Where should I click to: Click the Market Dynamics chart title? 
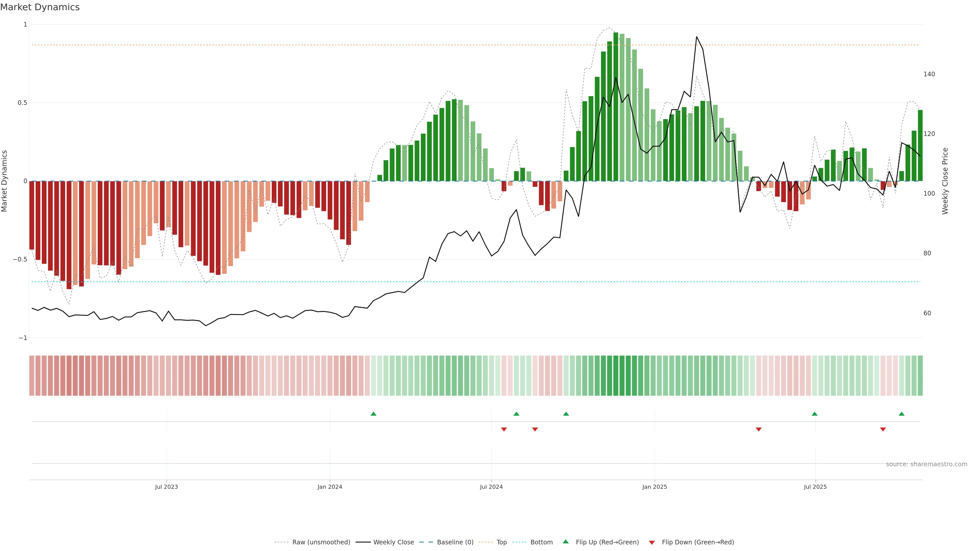[40, 7]
